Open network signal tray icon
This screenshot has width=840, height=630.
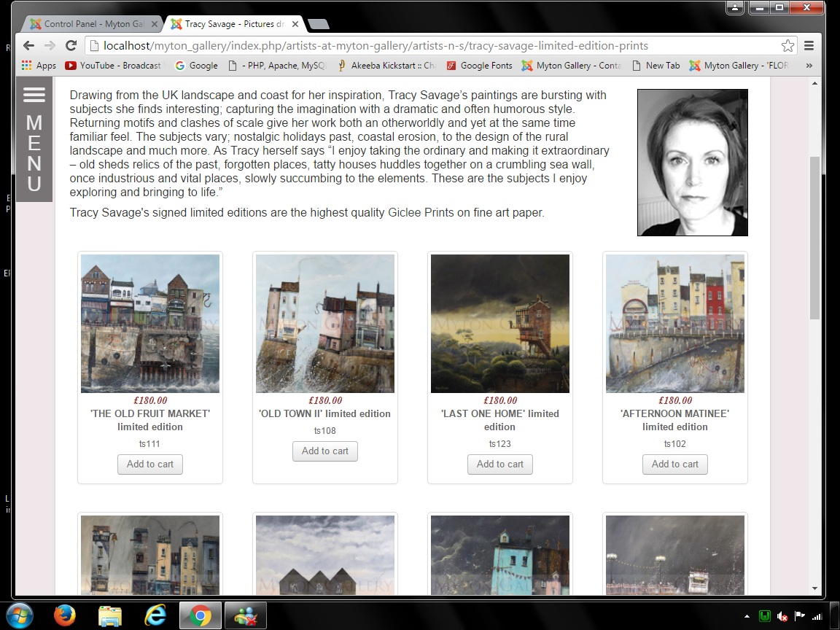click(x=817, y=617)
